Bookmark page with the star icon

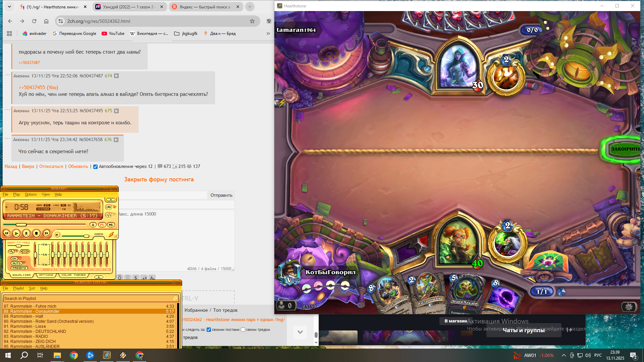252,21
